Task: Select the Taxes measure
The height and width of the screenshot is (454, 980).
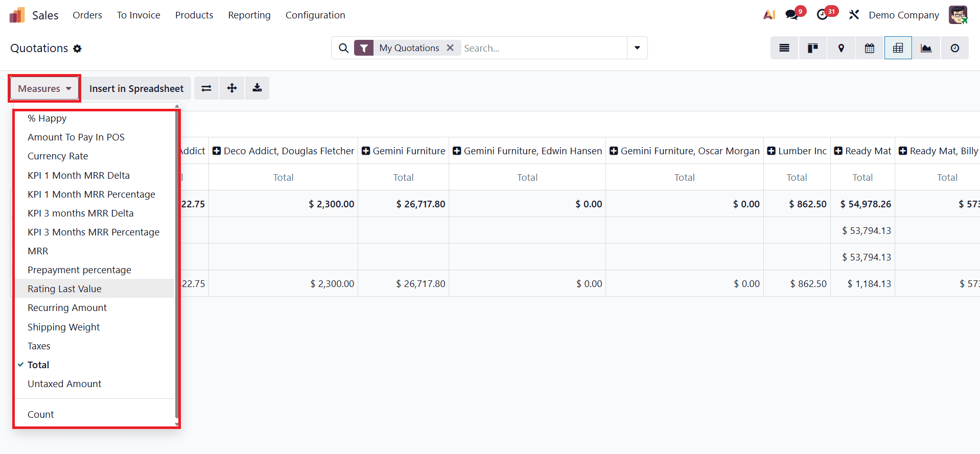Action: click(x=95, y=346)
